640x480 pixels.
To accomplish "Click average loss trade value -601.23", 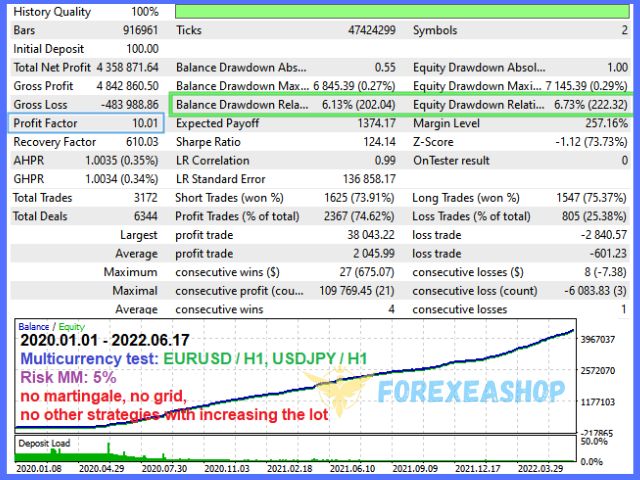I will pos(608,253).
